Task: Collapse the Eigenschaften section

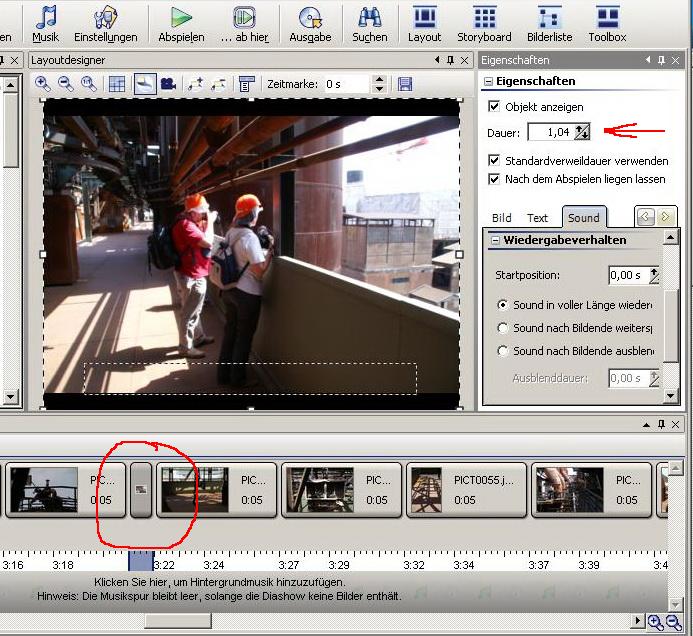Action: [489, 82]
